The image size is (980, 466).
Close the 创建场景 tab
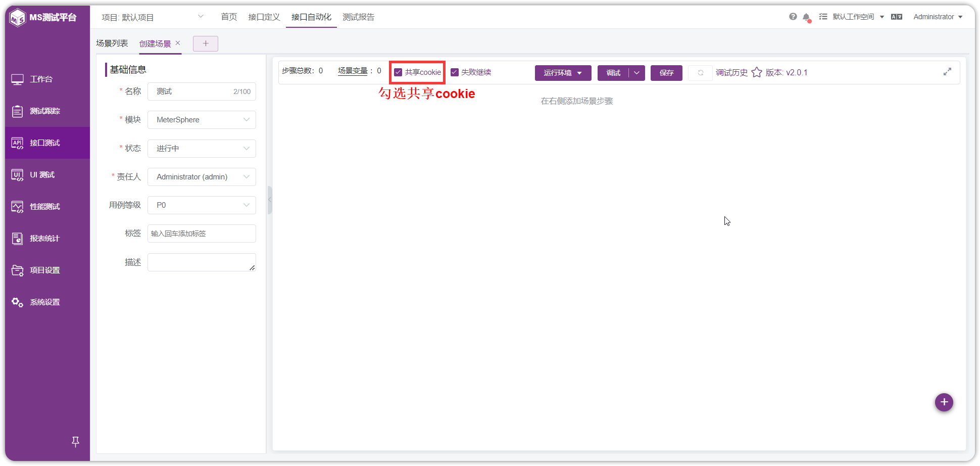(178, 43)
